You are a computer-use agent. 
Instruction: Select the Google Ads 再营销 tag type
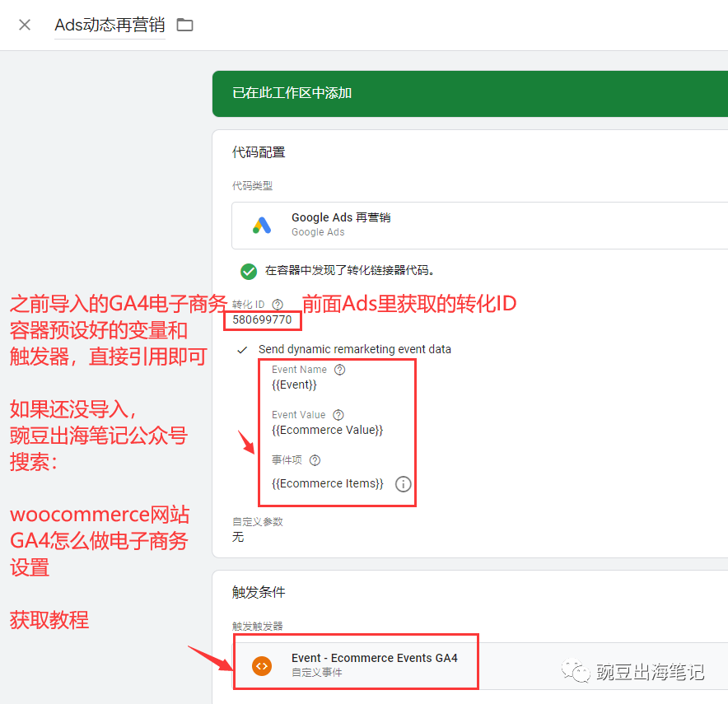point(479,226)
